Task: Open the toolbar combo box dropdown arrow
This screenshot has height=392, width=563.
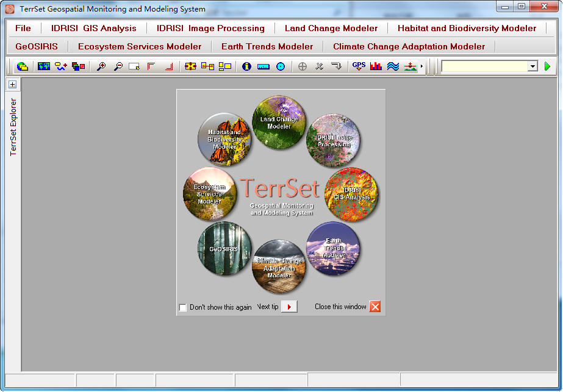Action: point(533,66)
